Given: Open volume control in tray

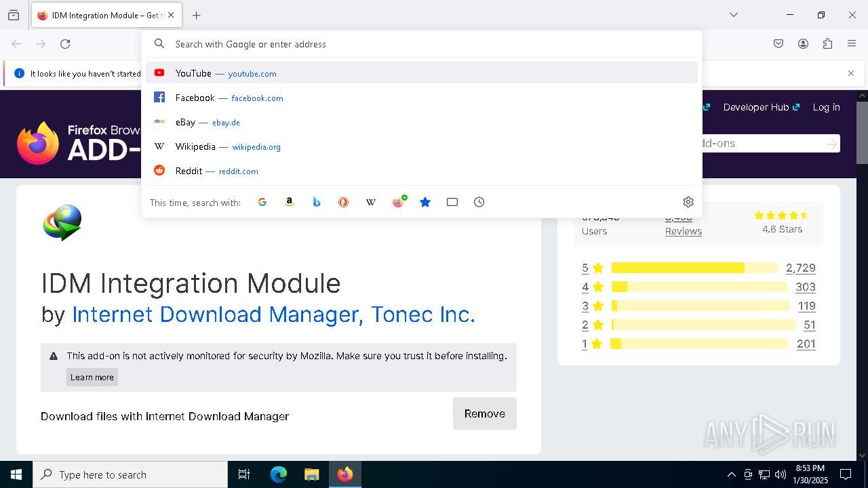Looking at the screenshot, I should tap(781, 474).
